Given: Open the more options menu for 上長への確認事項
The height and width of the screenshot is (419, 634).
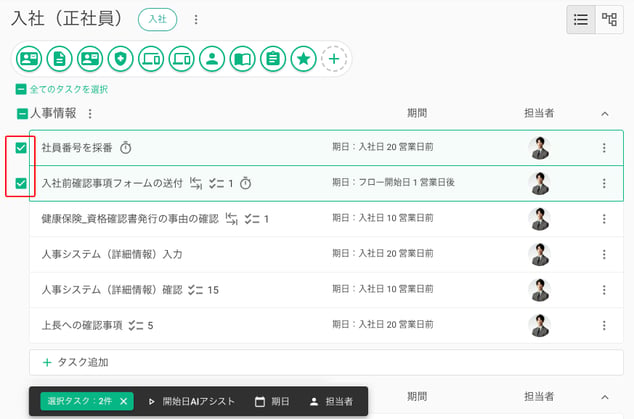Looking at the screenshot, I should click(x=604, y=326).
